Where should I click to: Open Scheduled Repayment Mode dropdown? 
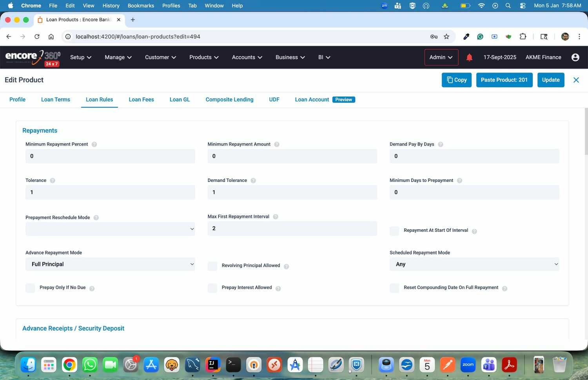474,264
